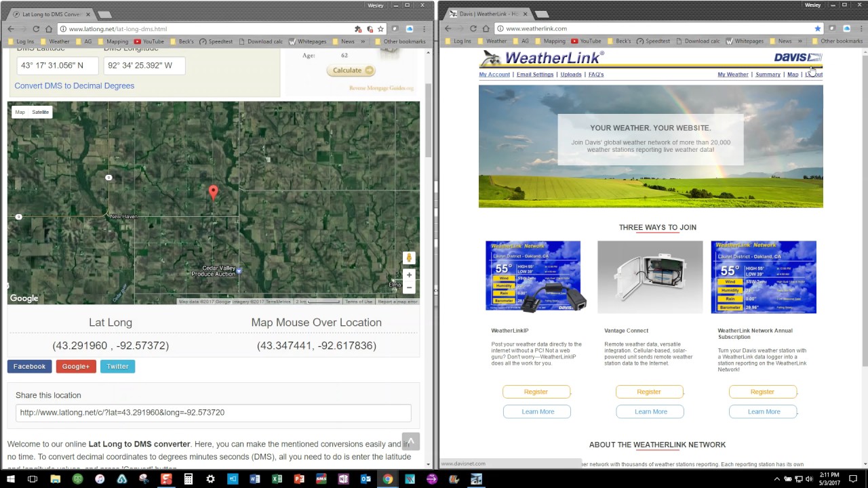
Task: Reload the latlong.net page in left window
Action: (x=36, y=29)
